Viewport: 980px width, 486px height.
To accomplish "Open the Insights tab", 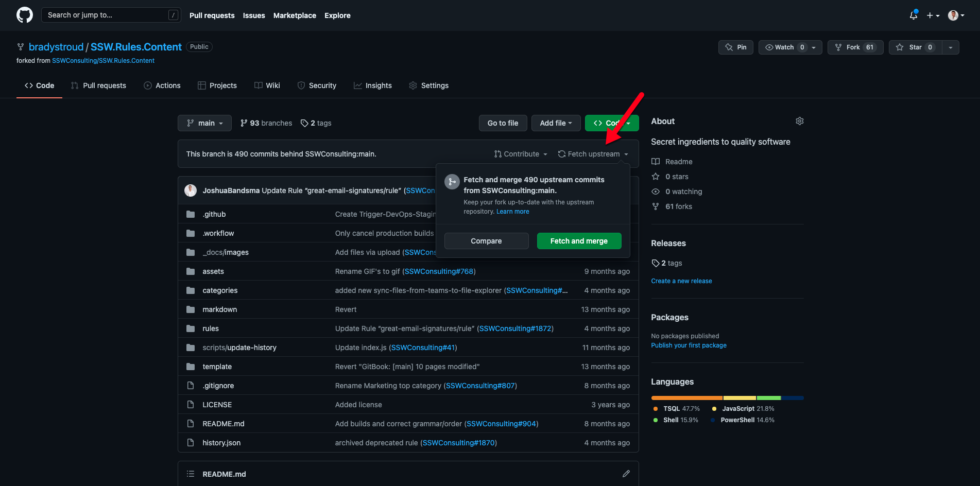I will (373, 85).
